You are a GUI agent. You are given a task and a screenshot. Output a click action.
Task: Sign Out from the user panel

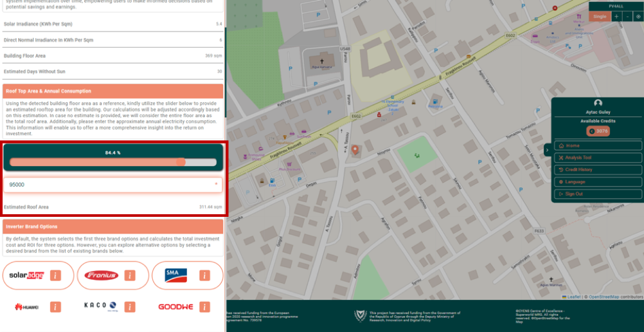click(x=598, y=194)
